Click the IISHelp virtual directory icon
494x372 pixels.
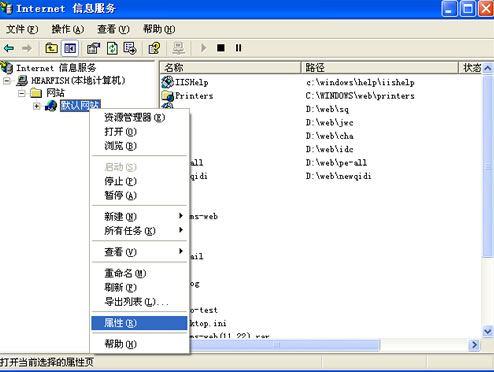[x=168, y=82]
